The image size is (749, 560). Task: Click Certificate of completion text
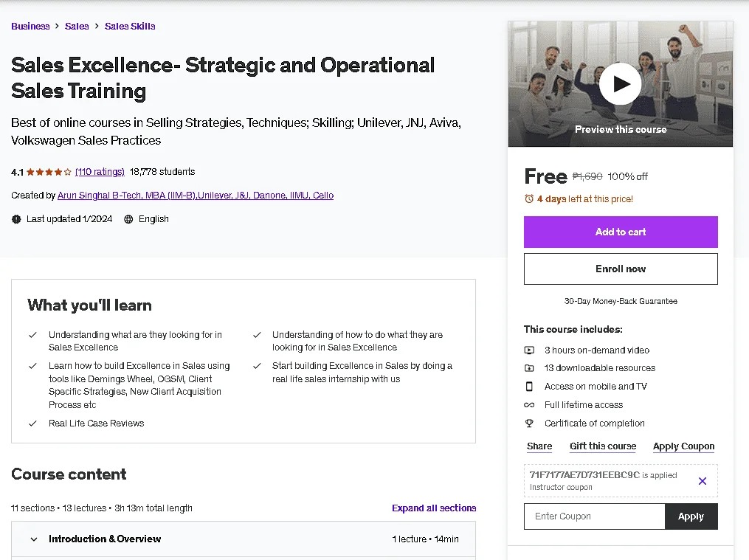pos(595,423)
